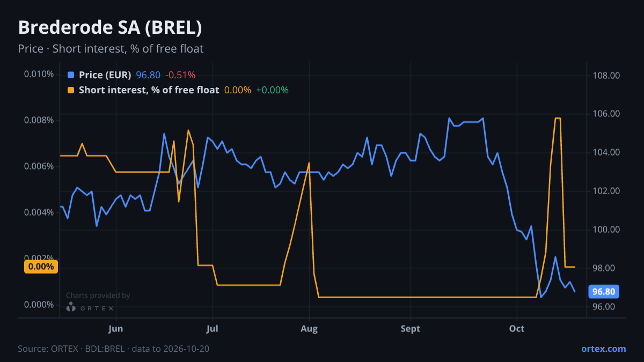Click the 0.004% left axis label

coord(39,212)
